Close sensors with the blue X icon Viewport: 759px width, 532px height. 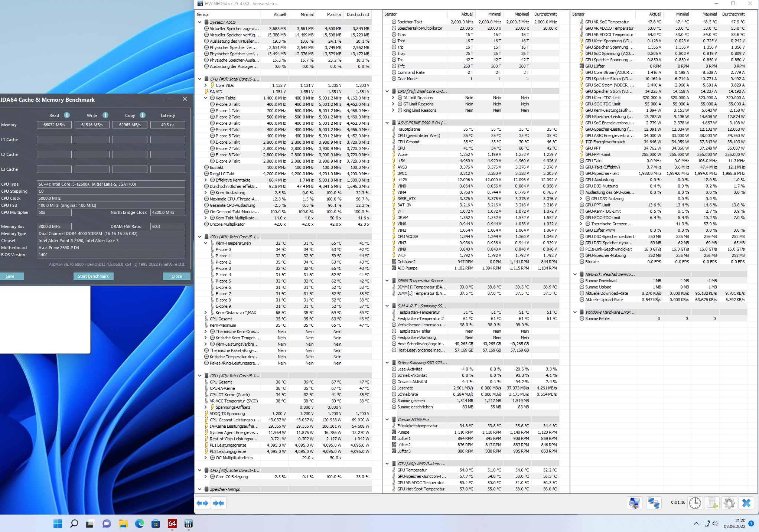(x=746, y=503)
